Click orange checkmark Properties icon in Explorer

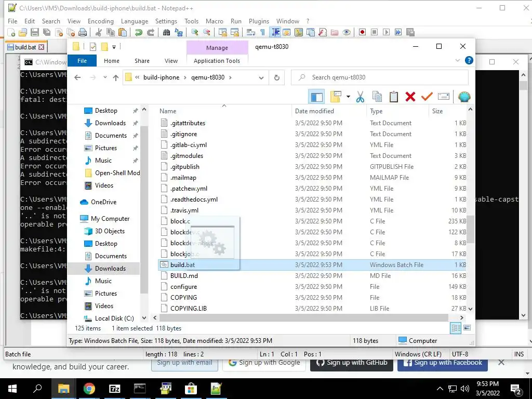pos(427,97)
